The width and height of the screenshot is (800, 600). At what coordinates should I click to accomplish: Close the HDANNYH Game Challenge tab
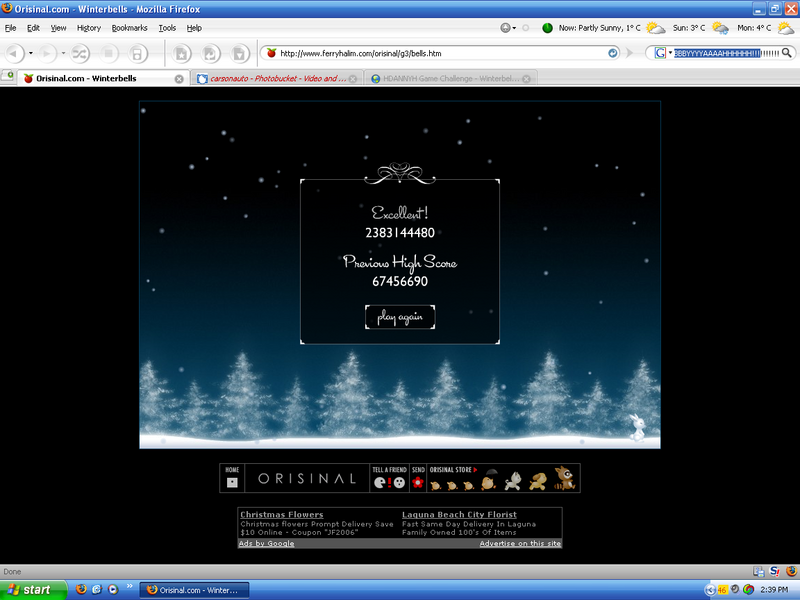(x=527, y=79)
